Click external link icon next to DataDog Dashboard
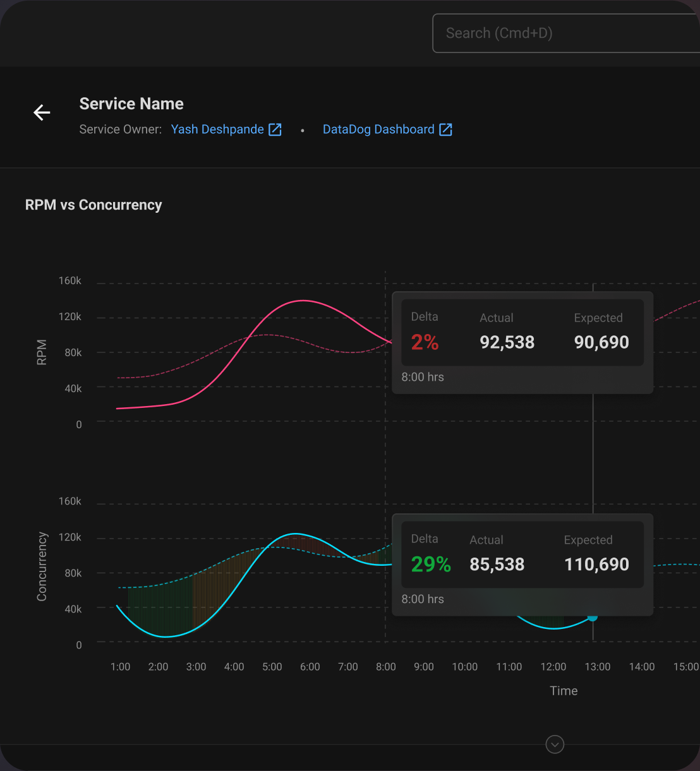Screen dimensions: 700x771 445,129
